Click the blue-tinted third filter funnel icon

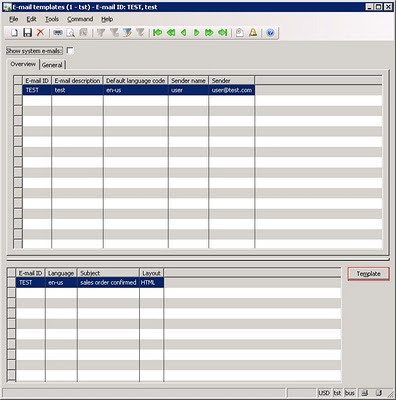127,33
